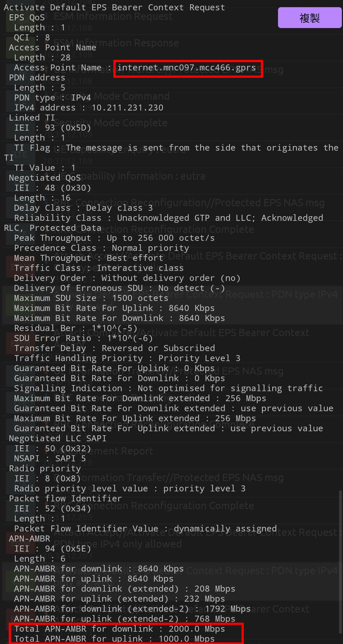The height and width of the screenshot is (644, 343).
Task: Click the Linked TI heading
Action: click(x=32, y=118)
